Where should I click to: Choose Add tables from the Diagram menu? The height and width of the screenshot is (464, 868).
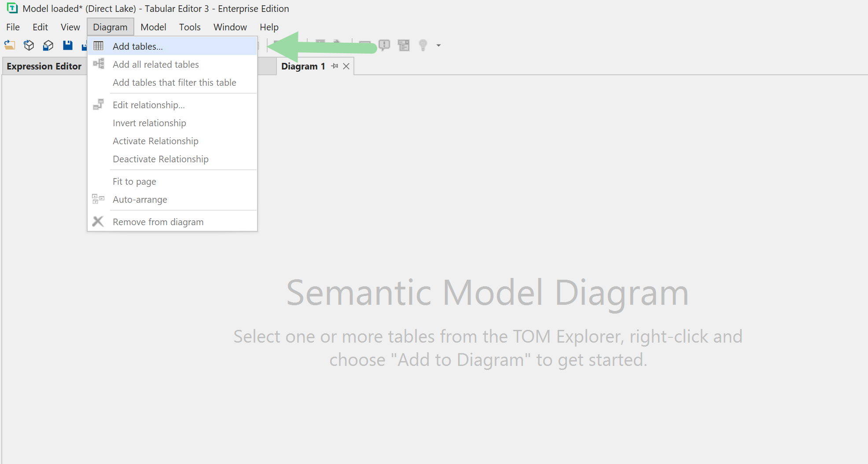138,46
